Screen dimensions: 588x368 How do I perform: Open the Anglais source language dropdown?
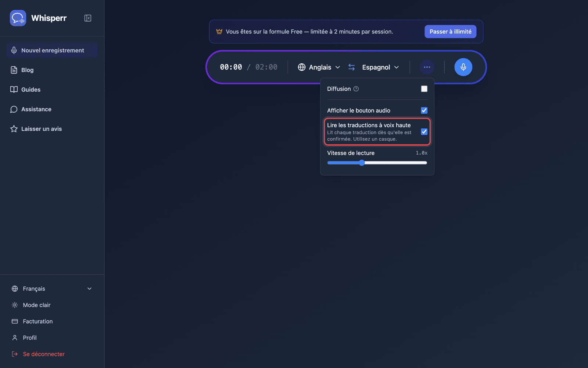tap(319, 67)
